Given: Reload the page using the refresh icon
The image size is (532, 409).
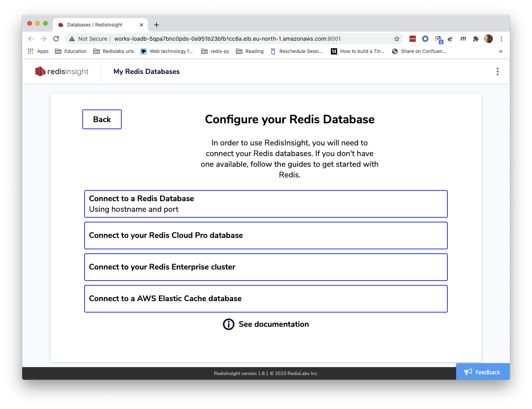Looking at the screenshot, I should (x=56, y=39).
